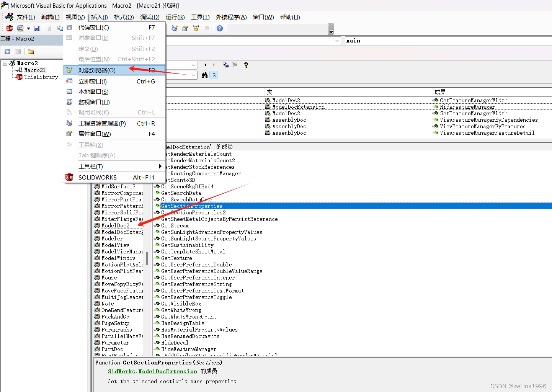Click the Toolbox icon in the toolbar
Image resolution: width=552 pixels, height=392 pixels.
207,28
